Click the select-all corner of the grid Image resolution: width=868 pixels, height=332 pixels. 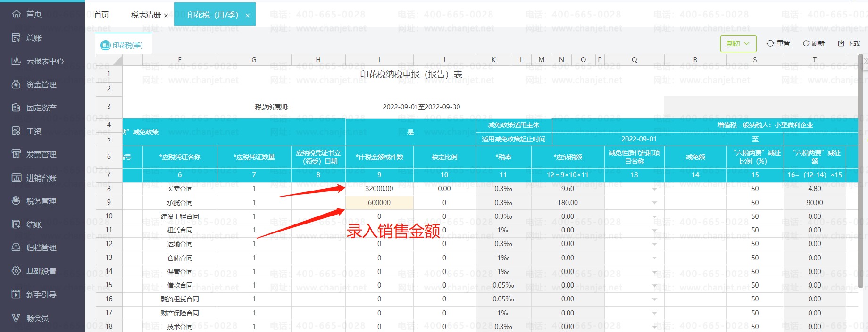pyautogui.click(x=109, y=60)
